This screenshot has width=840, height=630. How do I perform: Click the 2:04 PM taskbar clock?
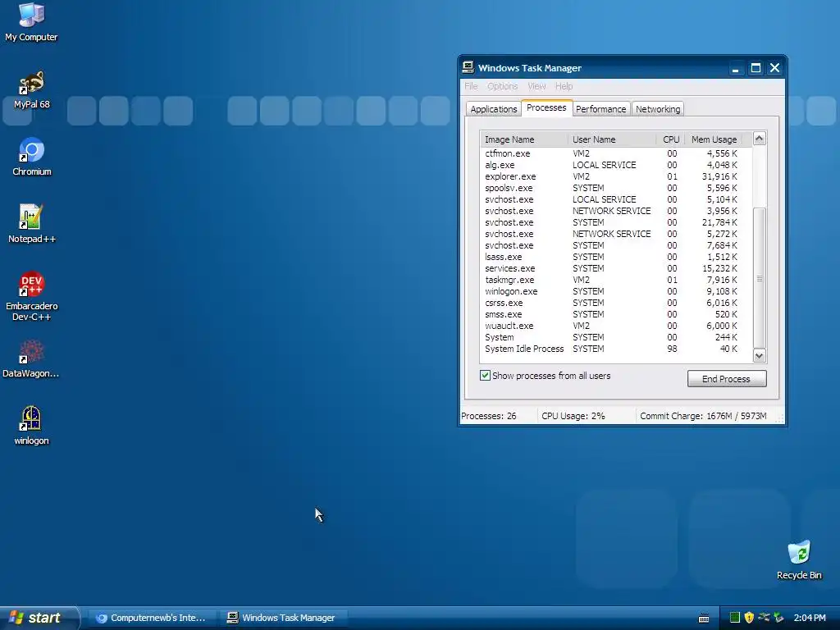810,618
